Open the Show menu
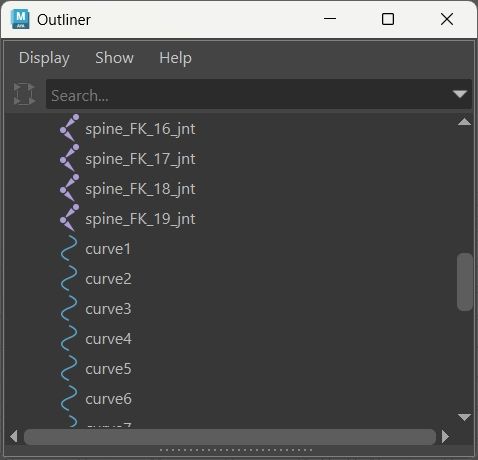 click(x=114, y=58)
